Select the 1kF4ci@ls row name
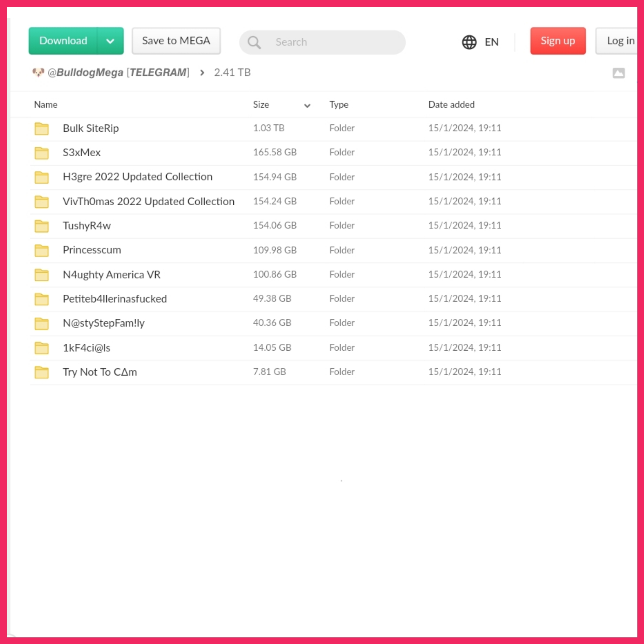 pyautogui.click(x=87, y=348)
